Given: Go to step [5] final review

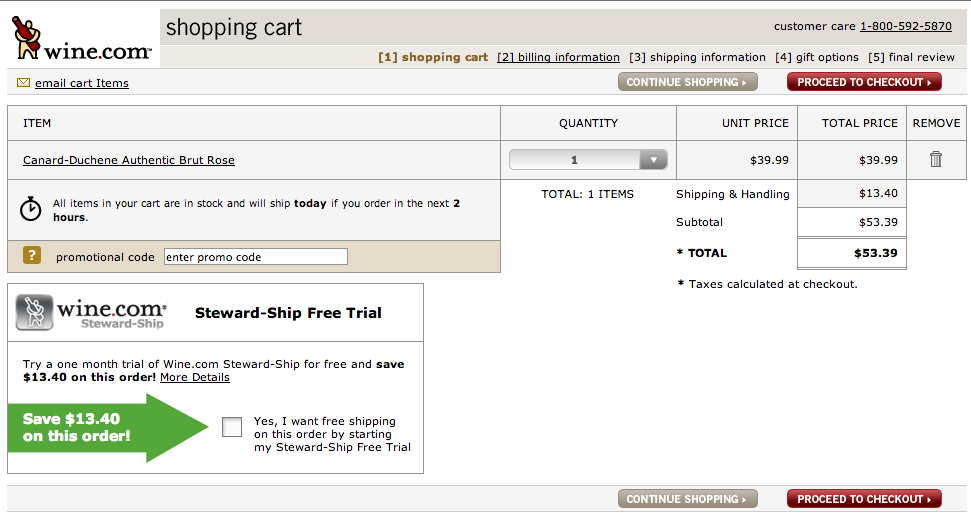Looking at the screenshot, I should click(x=911, y=57).
